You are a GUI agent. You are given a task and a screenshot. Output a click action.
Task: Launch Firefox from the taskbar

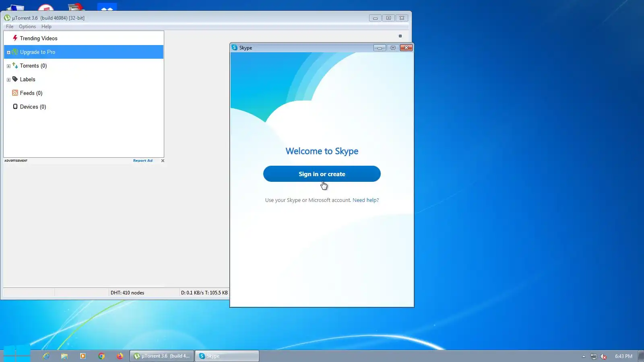(x=120, y=356)
